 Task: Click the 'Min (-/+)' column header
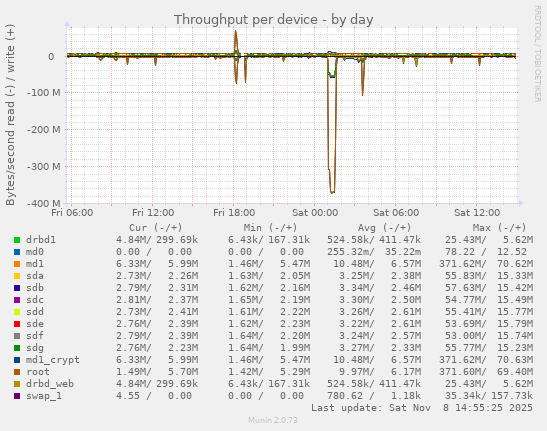(x=270, y=228)
